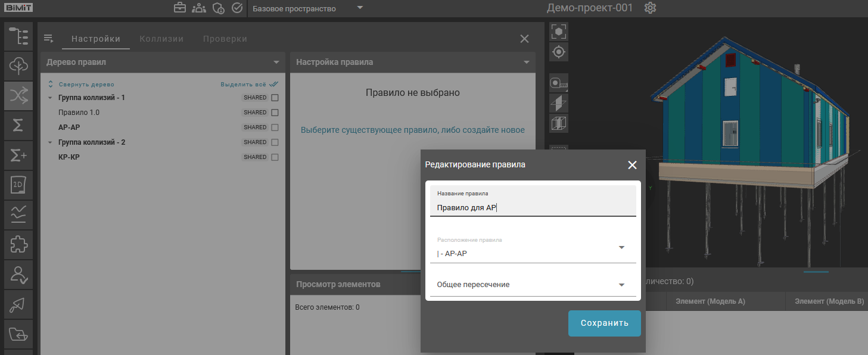This screenshot has height=355, width=868.
Task: Click the cloud upload sidebar icon
Action: tap(18, 66)
